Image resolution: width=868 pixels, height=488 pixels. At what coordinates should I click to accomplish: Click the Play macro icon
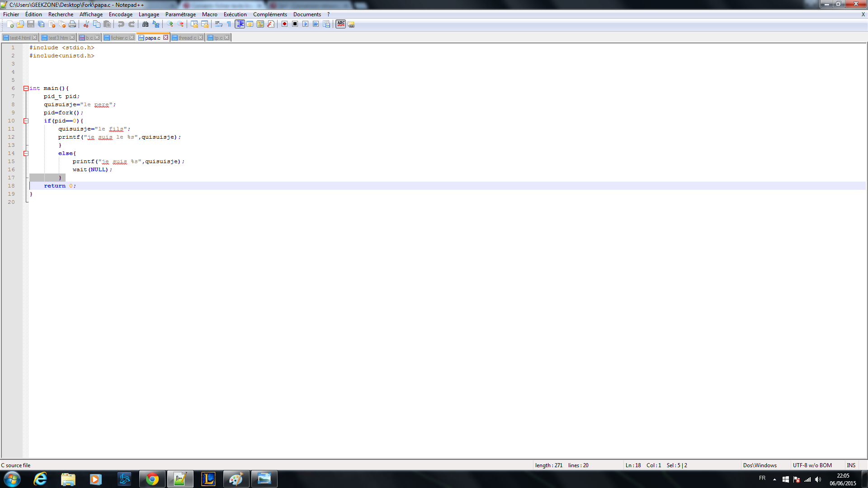pyautogui.click(x=306, y=24)
